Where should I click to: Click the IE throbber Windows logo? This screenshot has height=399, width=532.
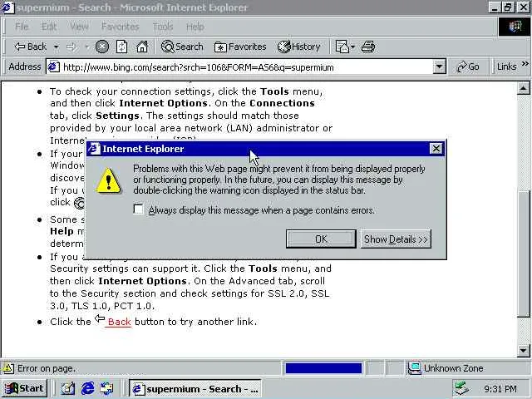click(515, 26)
